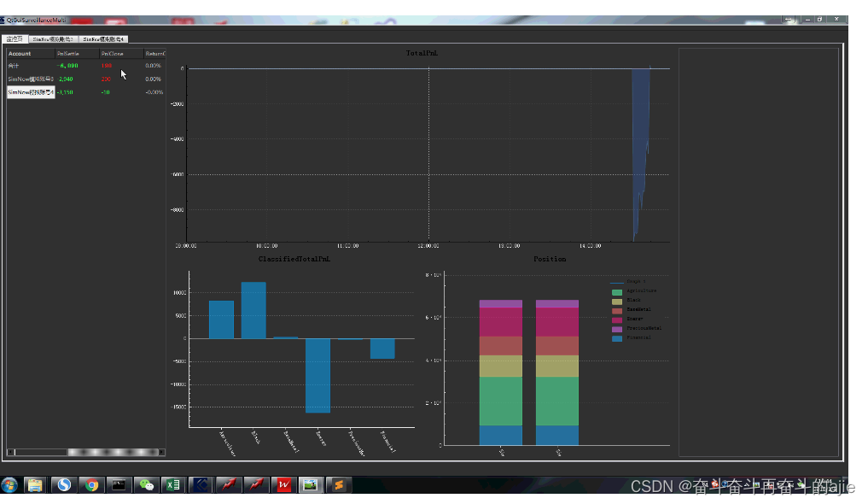Open the second red arrow trading app
The height and width of the screenshot is (504, 868).
pos(256,485)
